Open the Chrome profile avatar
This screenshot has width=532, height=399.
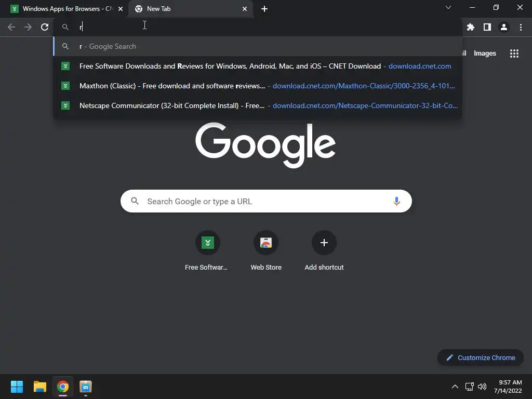504,27
